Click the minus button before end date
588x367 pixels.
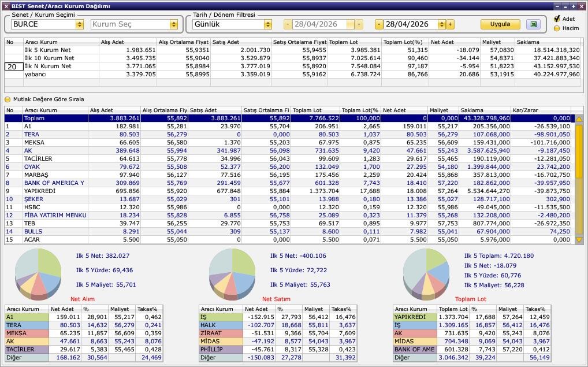[x=379, y=24]
